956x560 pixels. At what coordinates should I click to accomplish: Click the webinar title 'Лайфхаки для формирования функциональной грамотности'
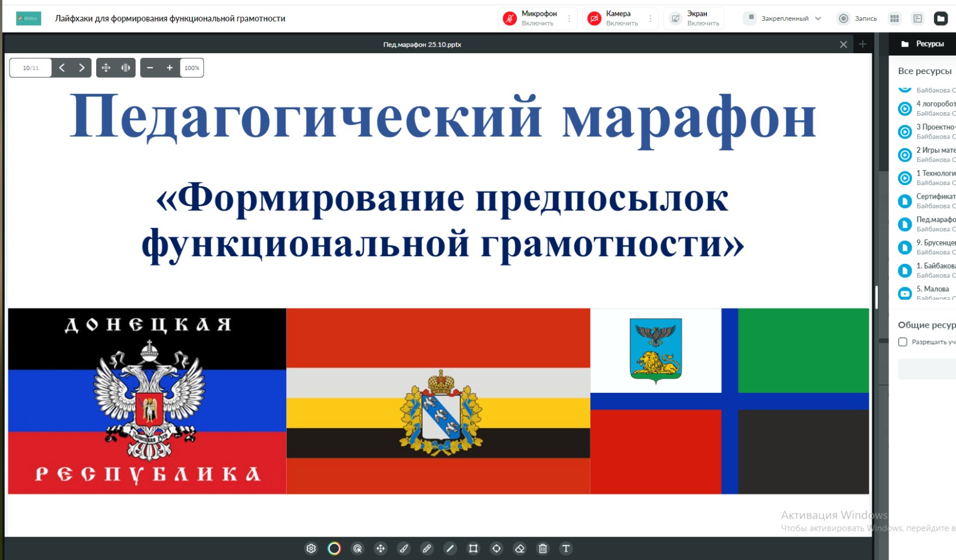(170, 19)
